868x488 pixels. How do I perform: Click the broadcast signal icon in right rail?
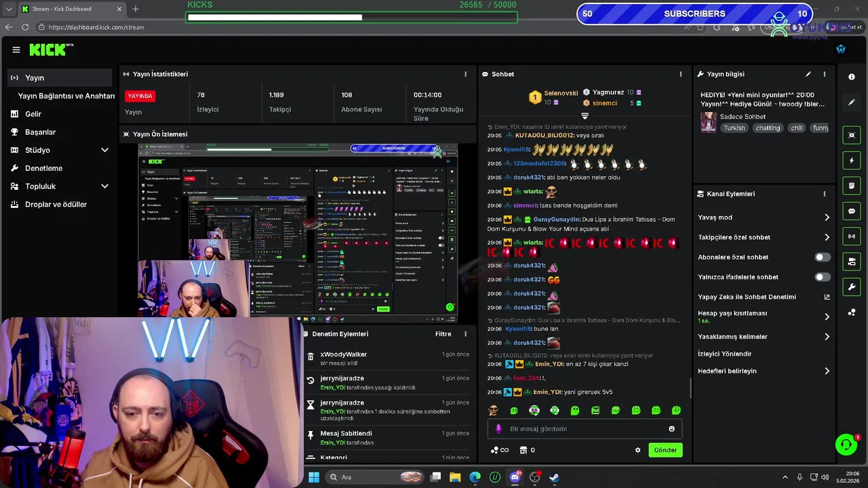pos(852,237)
